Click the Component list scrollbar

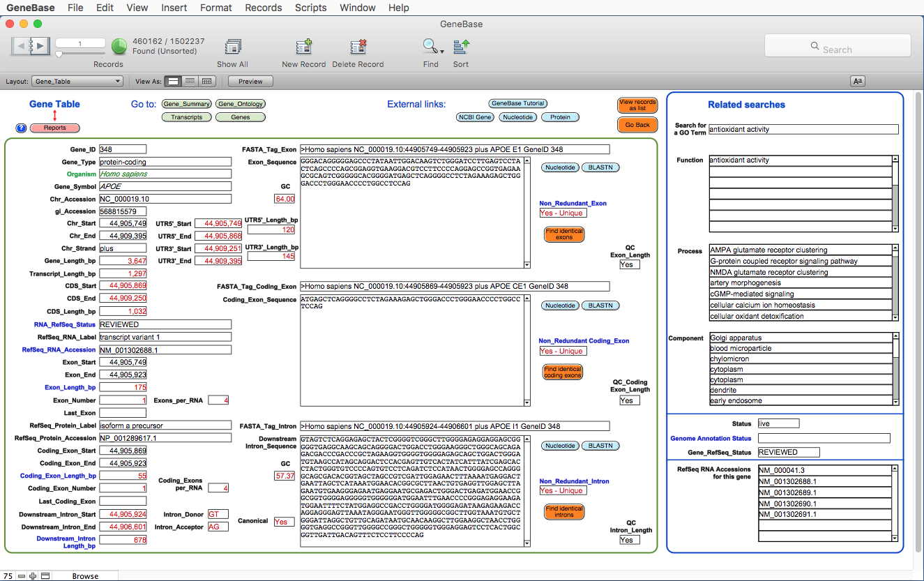[895, 369]
